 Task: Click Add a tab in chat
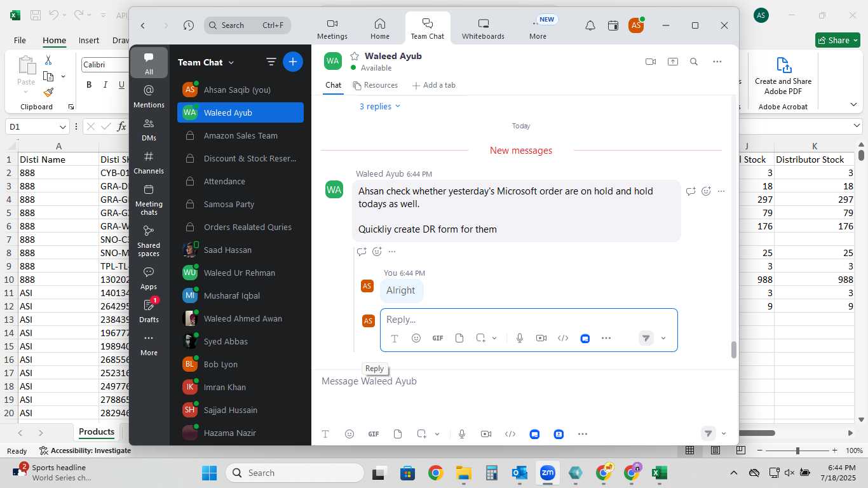pos(434,85)
